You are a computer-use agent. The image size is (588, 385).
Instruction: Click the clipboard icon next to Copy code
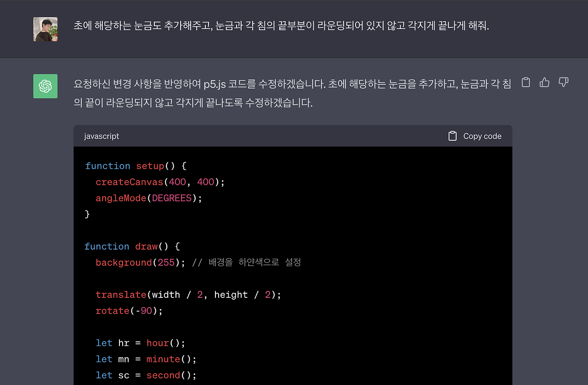(x=452, y=136)
